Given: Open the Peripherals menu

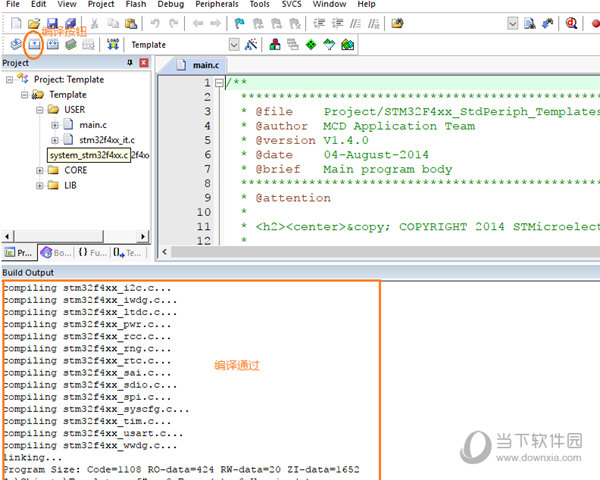Looking at the screenshot, I should click(217, 4).
